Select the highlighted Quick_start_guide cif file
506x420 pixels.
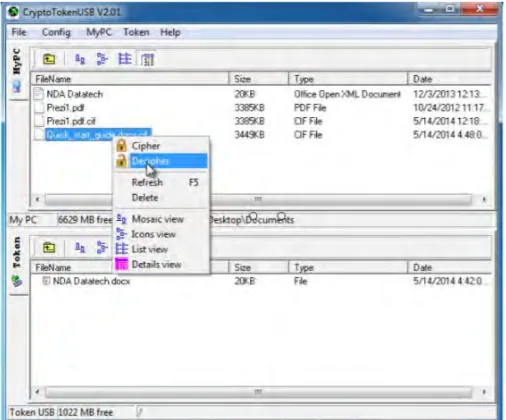click(x=98, y=135)
